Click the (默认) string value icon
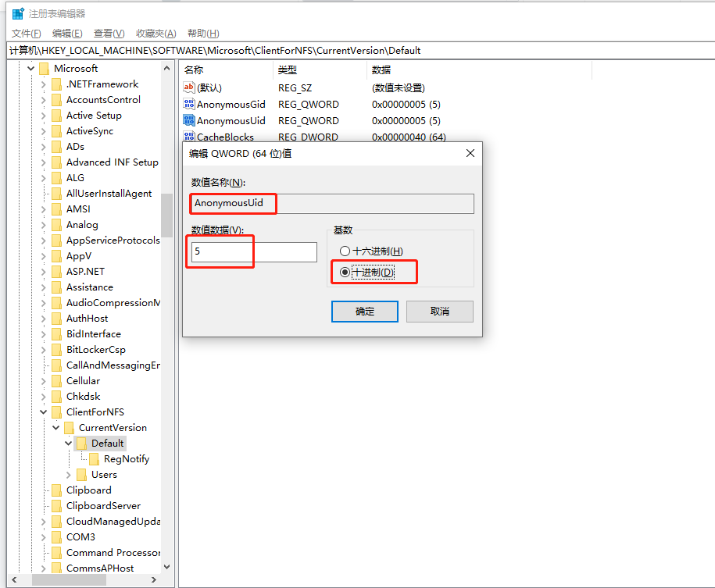Screen dimensions: 715x588 pos(189,87)
